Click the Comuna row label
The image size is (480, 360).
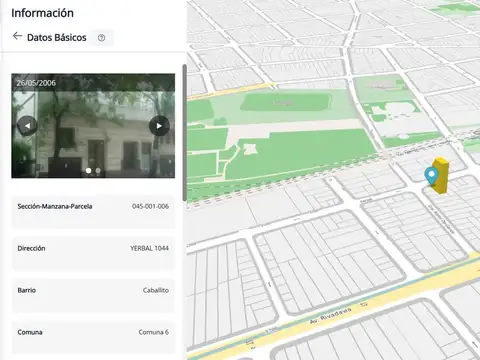(x=30, y=332)
